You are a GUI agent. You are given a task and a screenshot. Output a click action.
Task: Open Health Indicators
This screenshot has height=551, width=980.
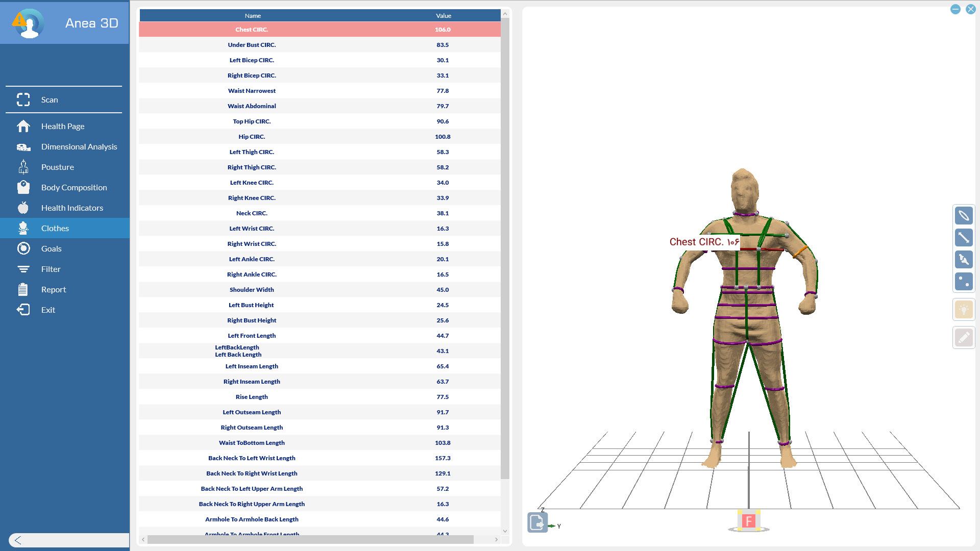click(71, 208)
